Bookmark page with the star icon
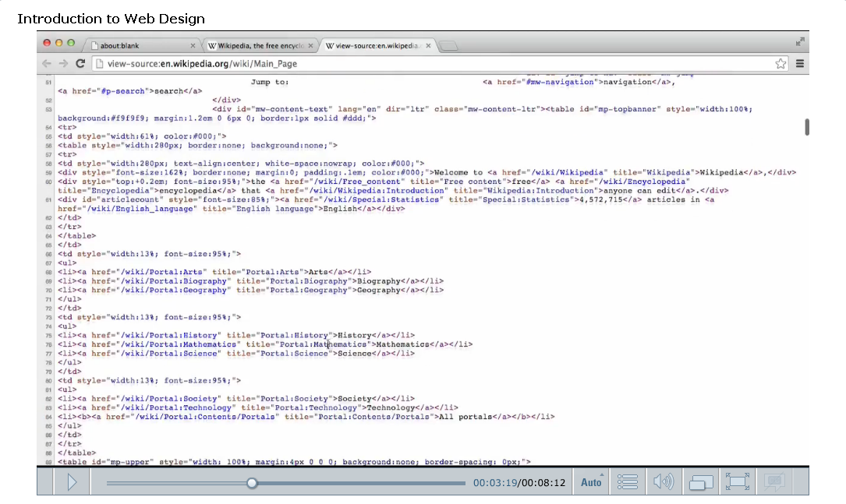This screenshot has height=504, width=846. [x=781, y=64]
